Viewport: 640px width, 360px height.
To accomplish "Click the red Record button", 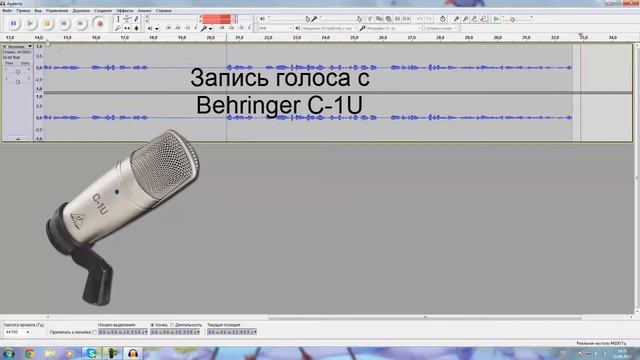I will 100,24.
